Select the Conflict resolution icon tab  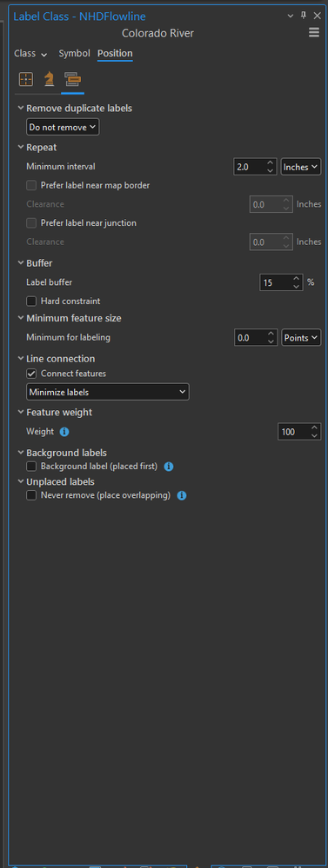(72, 80)
